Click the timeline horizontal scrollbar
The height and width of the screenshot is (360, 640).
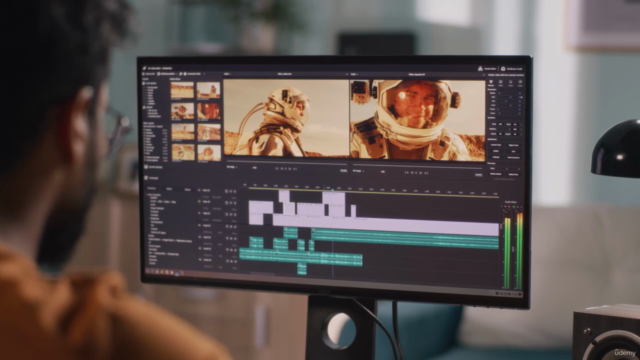pos(261,273)
